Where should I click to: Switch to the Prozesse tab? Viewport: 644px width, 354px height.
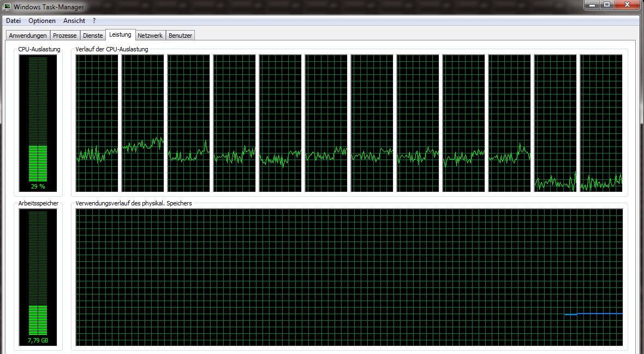pyautogui.click(x=65, y=36)
